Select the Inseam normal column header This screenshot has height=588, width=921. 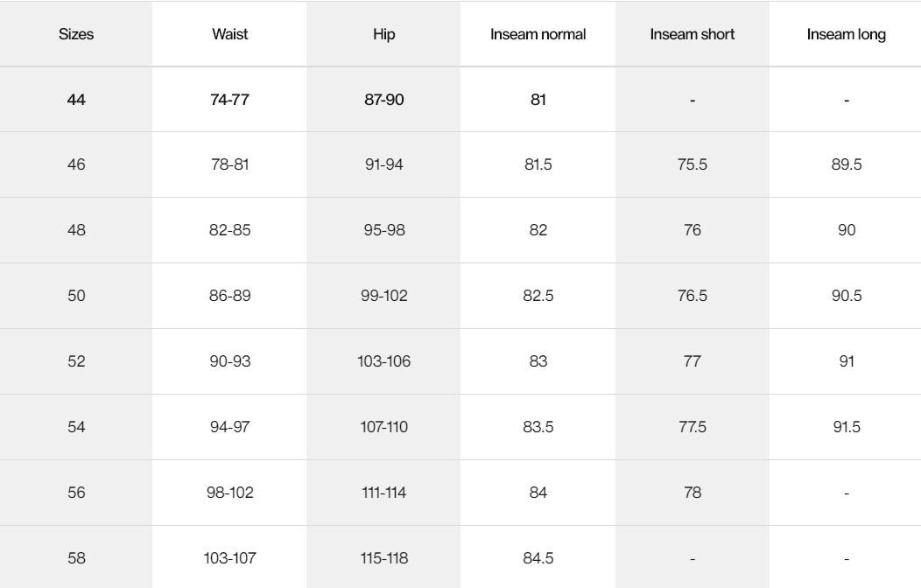tap(538, 34)
